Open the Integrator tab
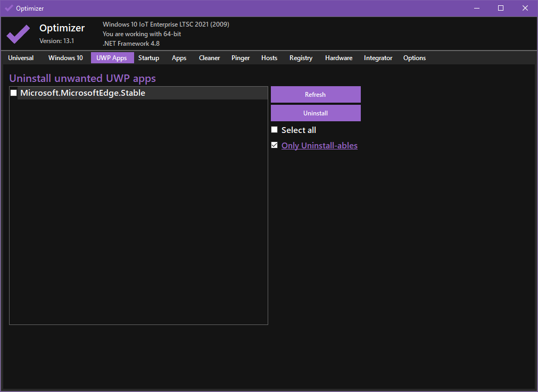 tap(378, 58)
